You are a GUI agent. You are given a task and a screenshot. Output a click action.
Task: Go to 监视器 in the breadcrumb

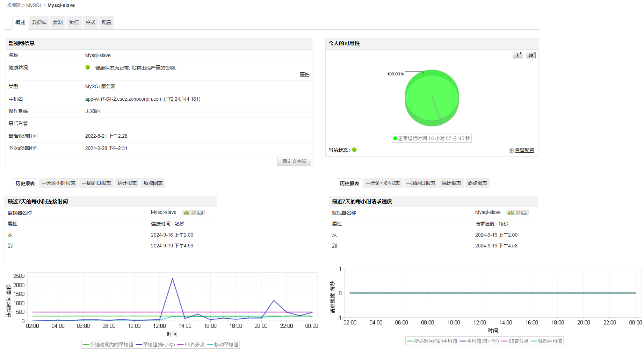(x=14, y=5)
